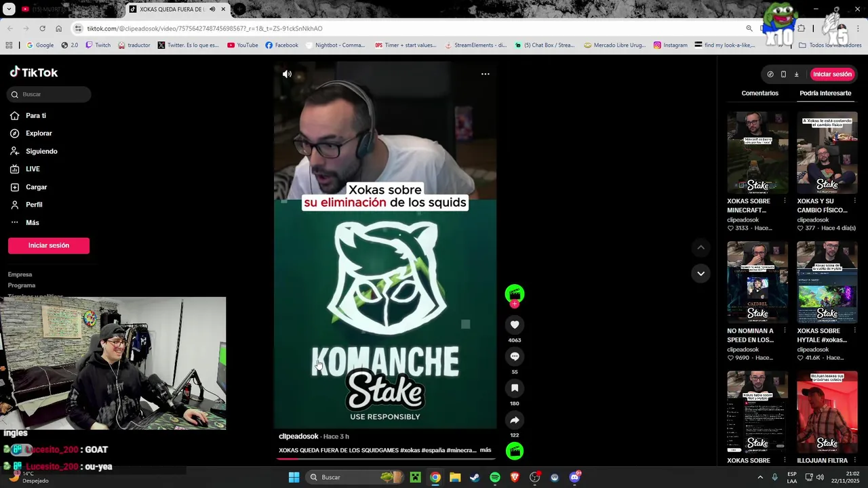Open Steam from taskbar

click(475, 477)
